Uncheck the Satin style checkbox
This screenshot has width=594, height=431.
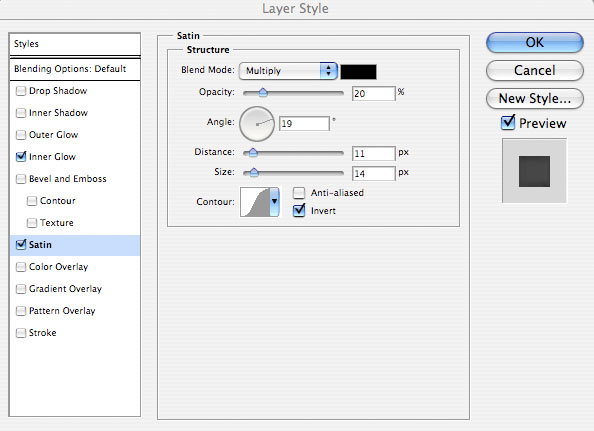(21, 244)
